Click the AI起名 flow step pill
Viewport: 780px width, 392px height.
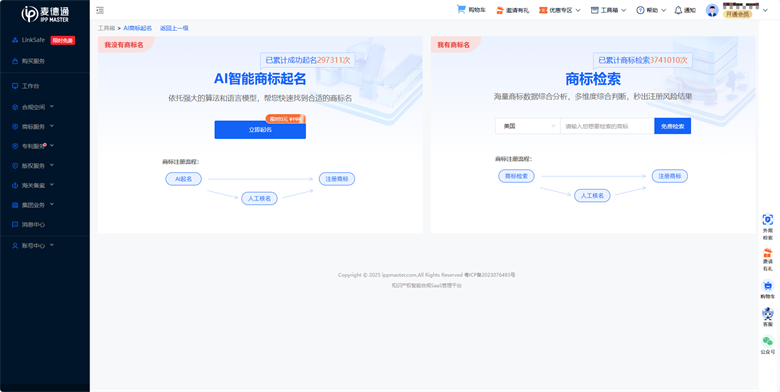(184, 179)
